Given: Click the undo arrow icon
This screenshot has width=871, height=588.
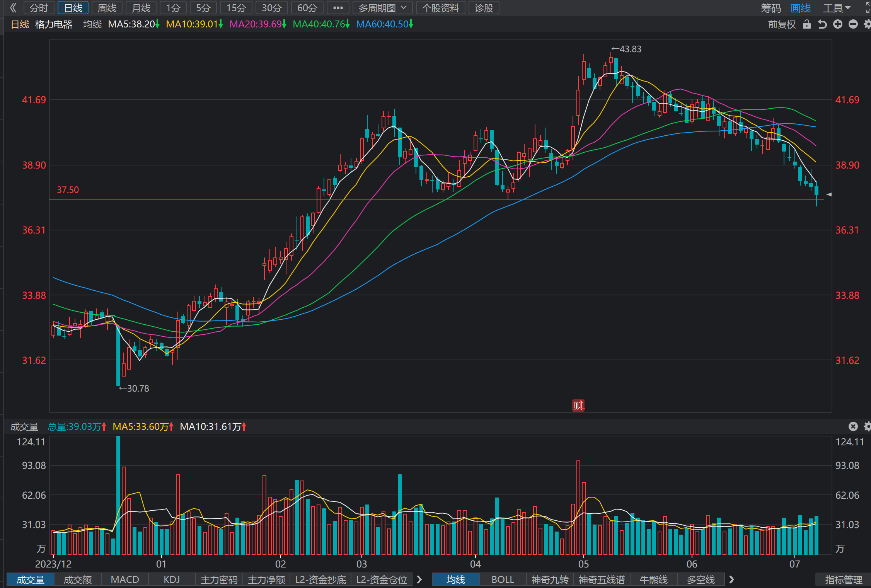Looking at the screenshot, I should pyautogui.click(x=822, y=24).
